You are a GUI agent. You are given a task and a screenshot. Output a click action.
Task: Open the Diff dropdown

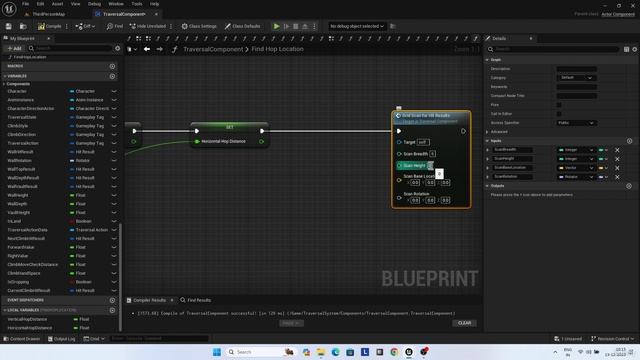click(x=85, y=26)
